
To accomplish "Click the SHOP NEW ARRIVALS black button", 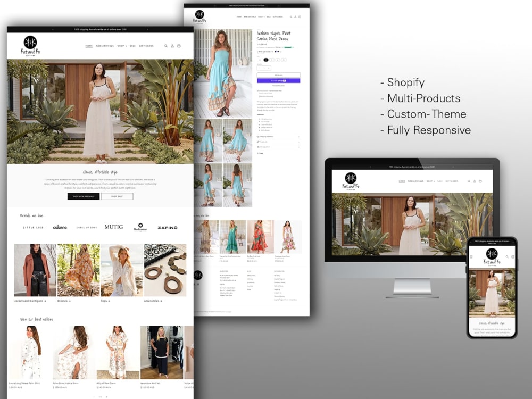I will point(84,196).
